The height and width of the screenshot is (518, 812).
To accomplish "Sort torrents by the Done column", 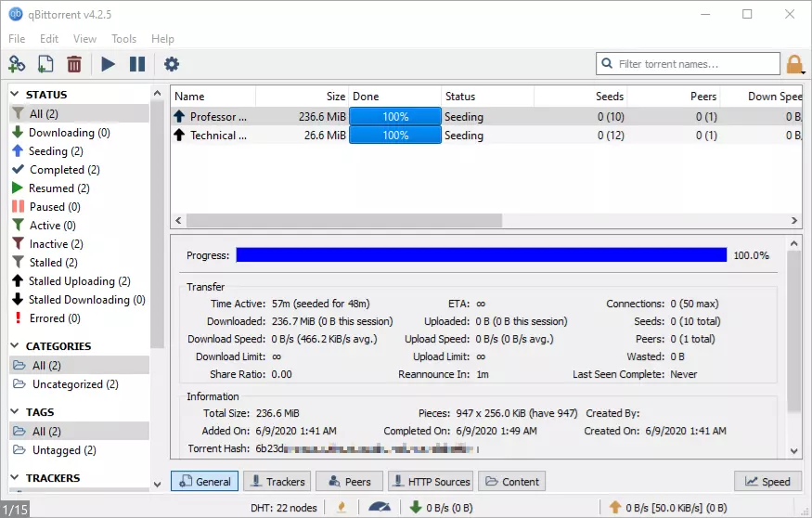I will (x=394, y=97).
